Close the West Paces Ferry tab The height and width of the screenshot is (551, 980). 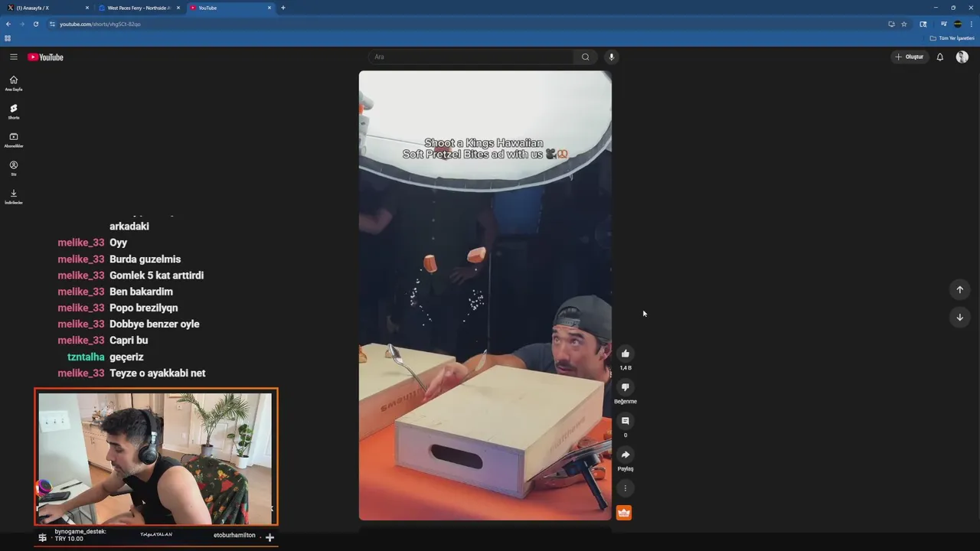pyautogui.click(x=178, y=8)
